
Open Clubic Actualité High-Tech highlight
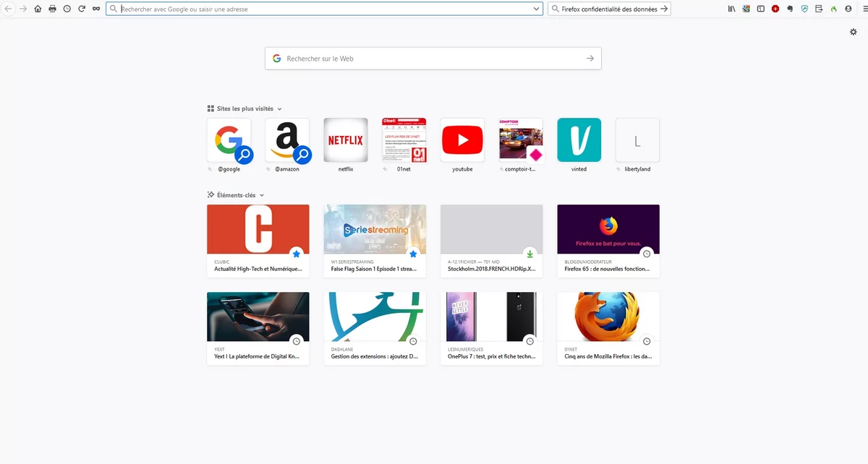pos(258,241)
